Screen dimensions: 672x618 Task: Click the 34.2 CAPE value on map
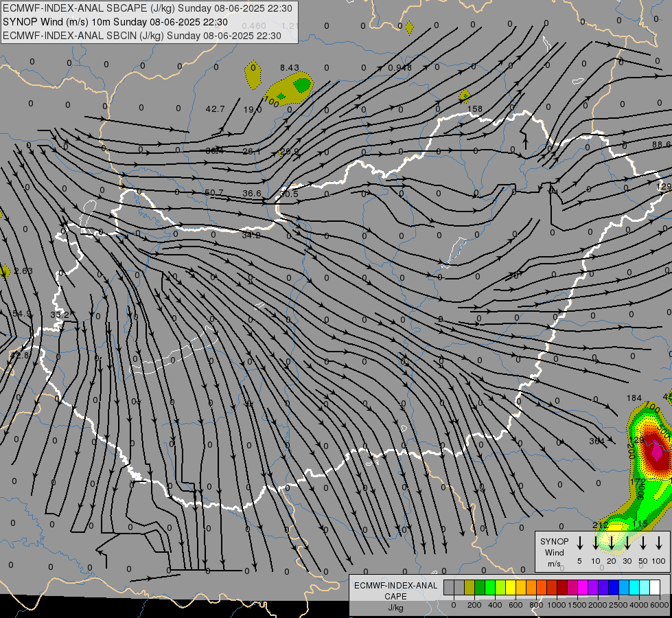(251, 235)
